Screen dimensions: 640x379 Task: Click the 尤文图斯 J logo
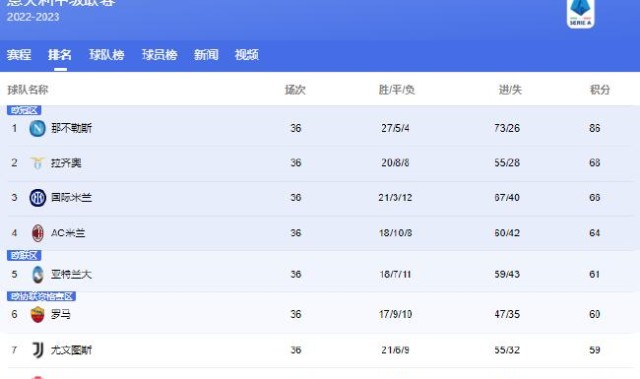38,350
